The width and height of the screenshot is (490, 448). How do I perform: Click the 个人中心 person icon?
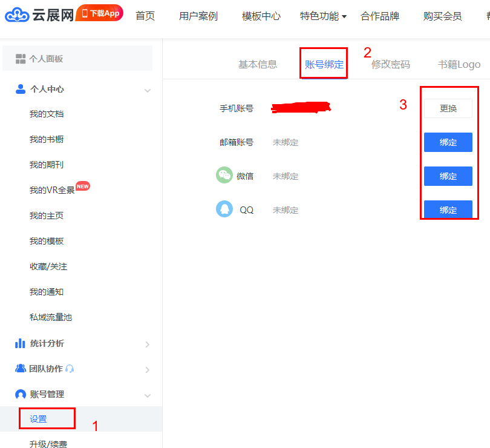coord(20,89)
